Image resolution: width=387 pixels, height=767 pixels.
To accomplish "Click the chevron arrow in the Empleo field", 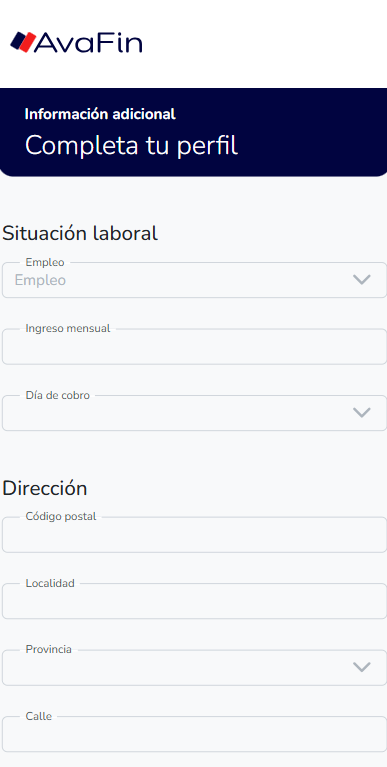I will tap(362, 280).
